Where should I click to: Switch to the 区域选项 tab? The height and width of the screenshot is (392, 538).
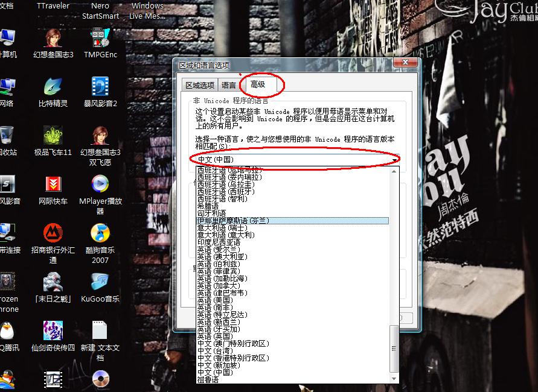200,86
